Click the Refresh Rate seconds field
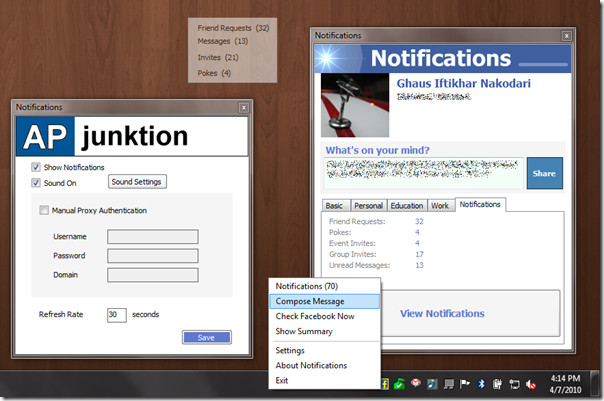Viewport: 604px width, 401px height. pyautogui.click(x=117, y=315)
